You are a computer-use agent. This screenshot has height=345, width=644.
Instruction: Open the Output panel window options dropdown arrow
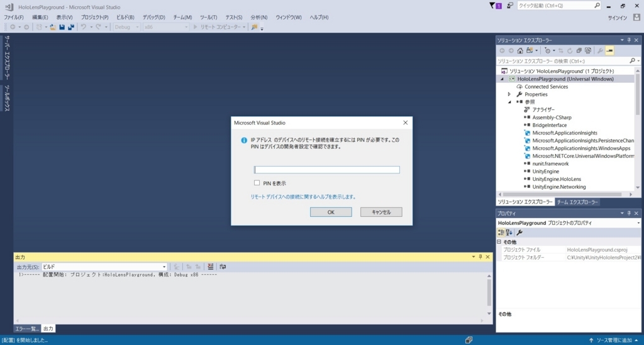click(473, 257)
